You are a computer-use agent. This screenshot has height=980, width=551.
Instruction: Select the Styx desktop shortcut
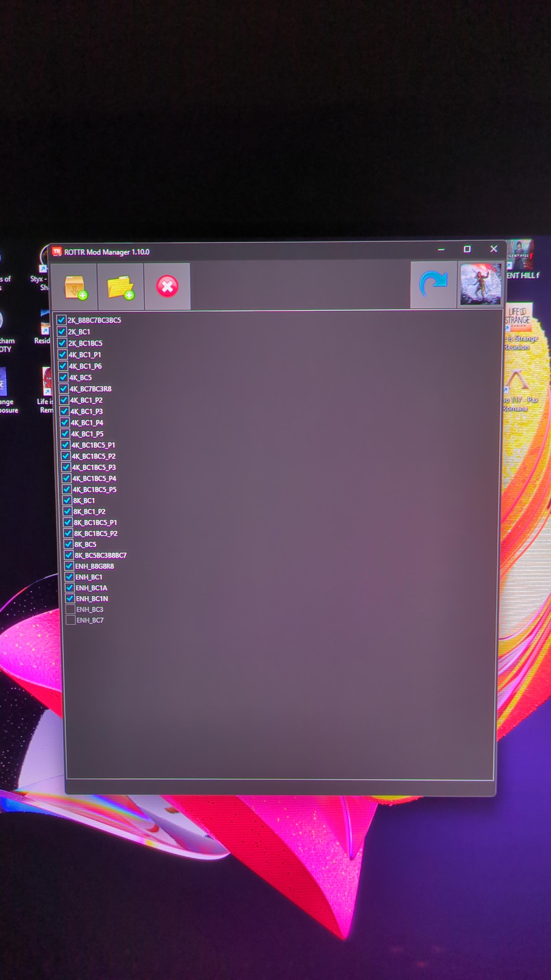point(40,267)
